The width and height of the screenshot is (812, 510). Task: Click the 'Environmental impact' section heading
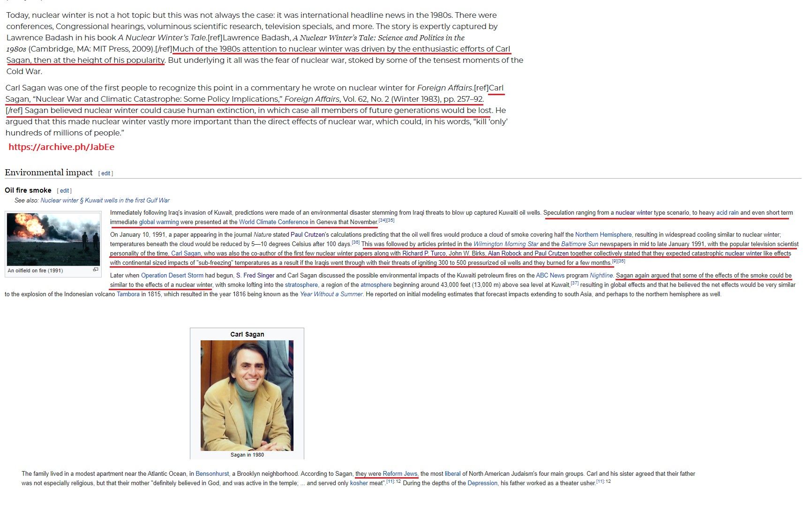click(x=49, y=172)
